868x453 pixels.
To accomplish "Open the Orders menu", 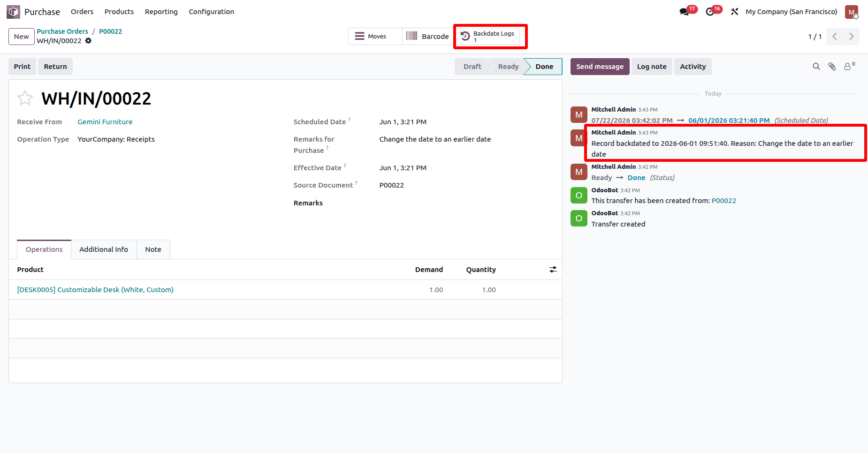I will 82,12.
